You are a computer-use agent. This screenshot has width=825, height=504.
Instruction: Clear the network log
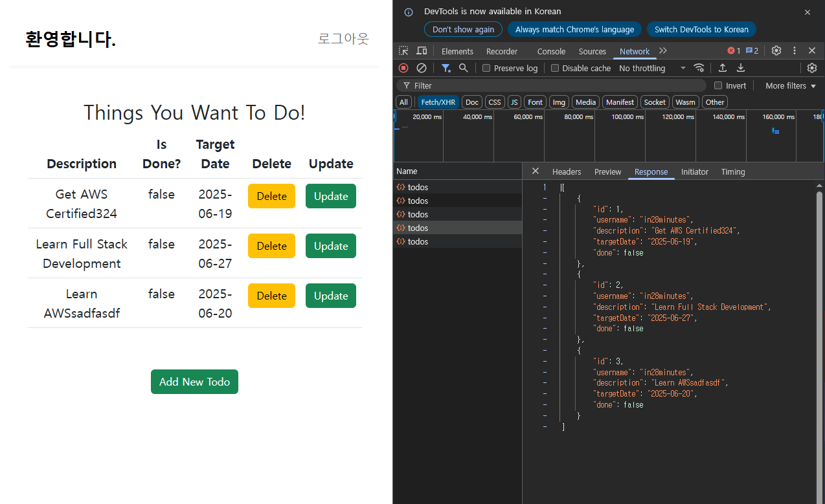point(422,68)
